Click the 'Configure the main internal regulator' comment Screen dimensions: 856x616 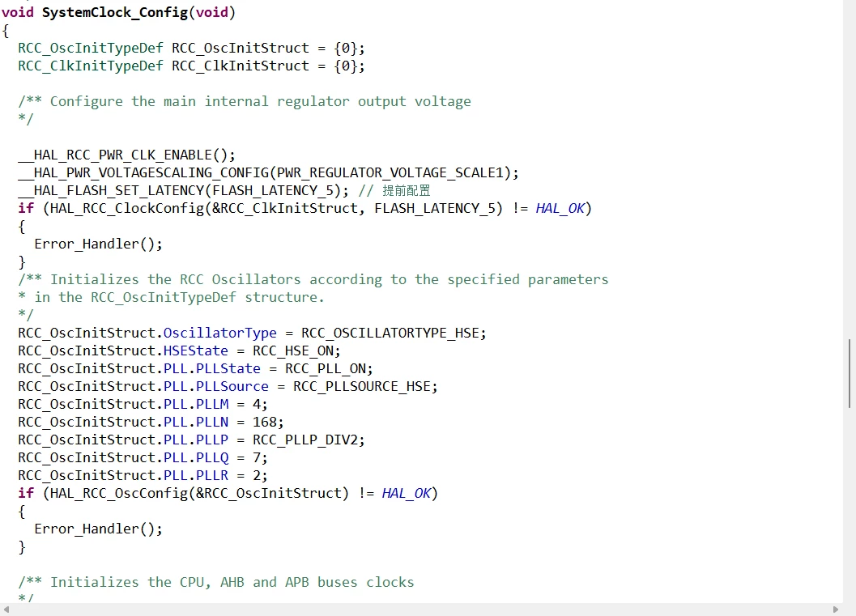coord(245,101)
